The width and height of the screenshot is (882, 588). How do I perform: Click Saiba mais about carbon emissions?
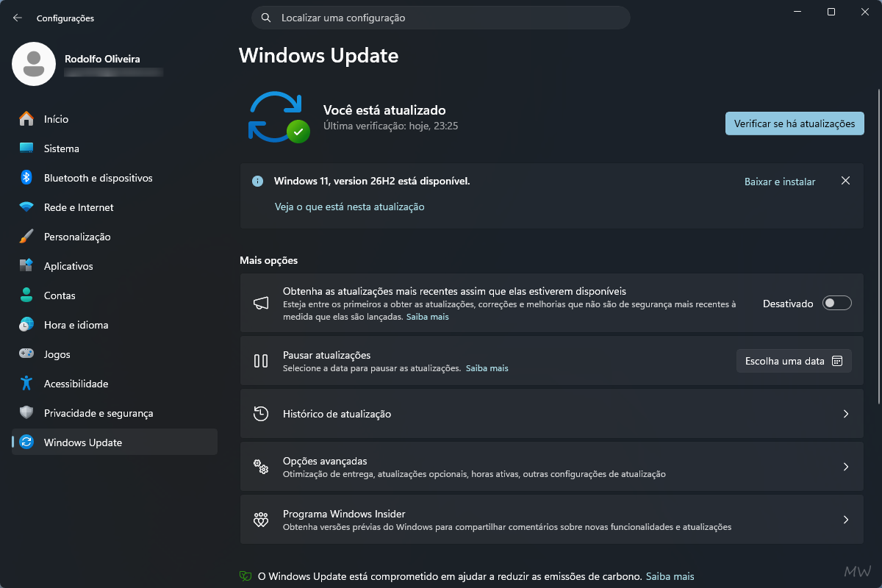coord(670,577)
